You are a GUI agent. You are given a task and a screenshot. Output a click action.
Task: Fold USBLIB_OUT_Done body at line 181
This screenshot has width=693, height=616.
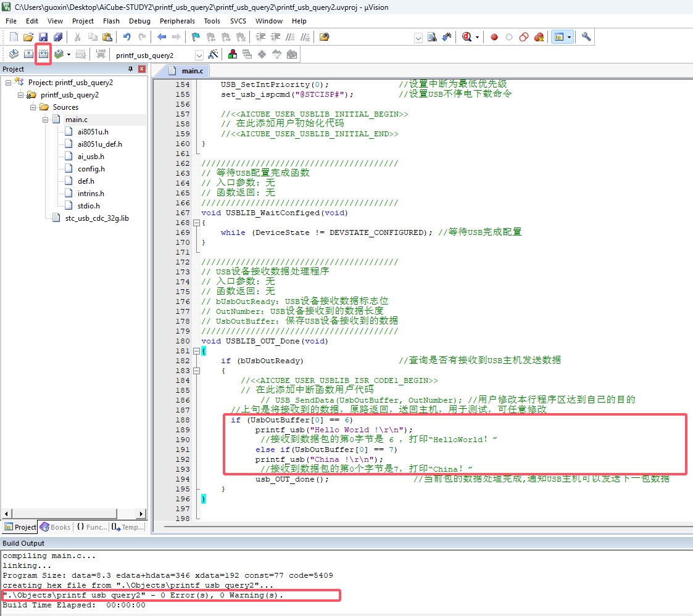pos(197,351)
